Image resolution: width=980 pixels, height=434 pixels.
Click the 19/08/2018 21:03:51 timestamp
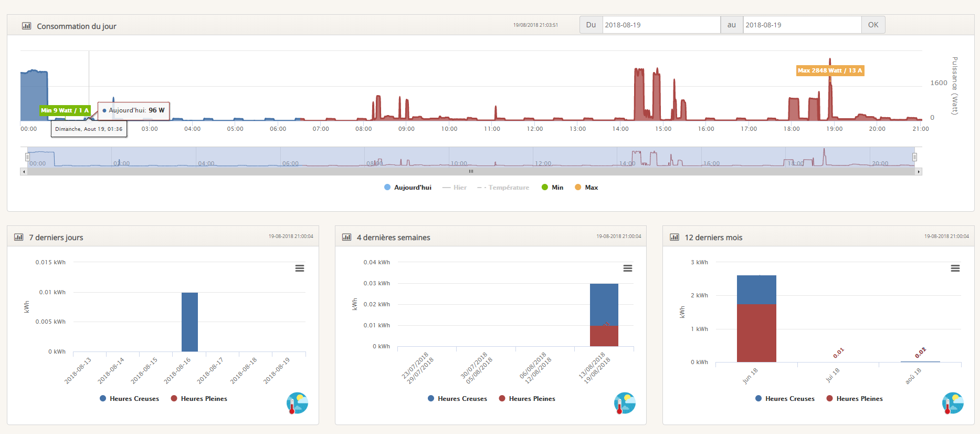[x=535, y=25]
